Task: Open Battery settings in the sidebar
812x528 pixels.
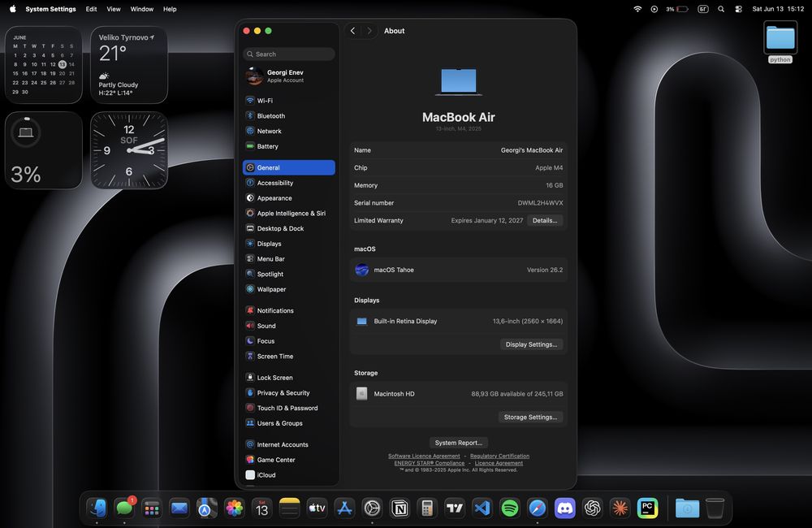Action: coord(288,146)
